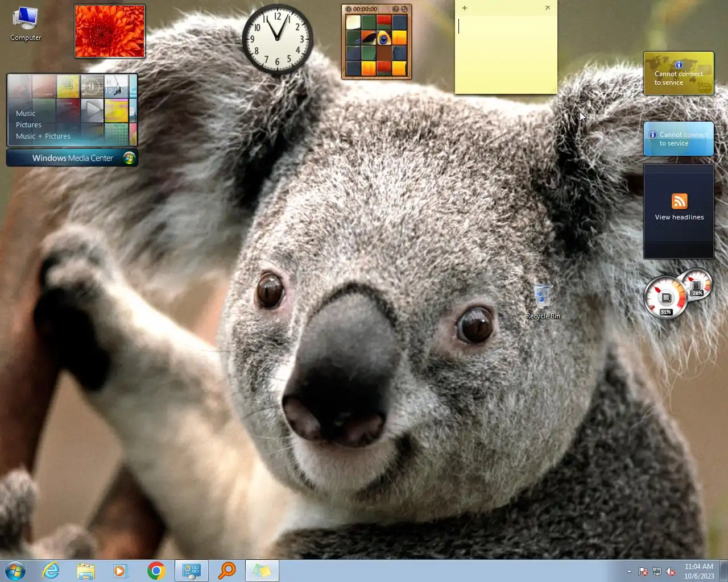Viewport: 728px width, 582px height.
Task: Launch Google Chrome from the taskbar
Action: (x=156, y=571)
